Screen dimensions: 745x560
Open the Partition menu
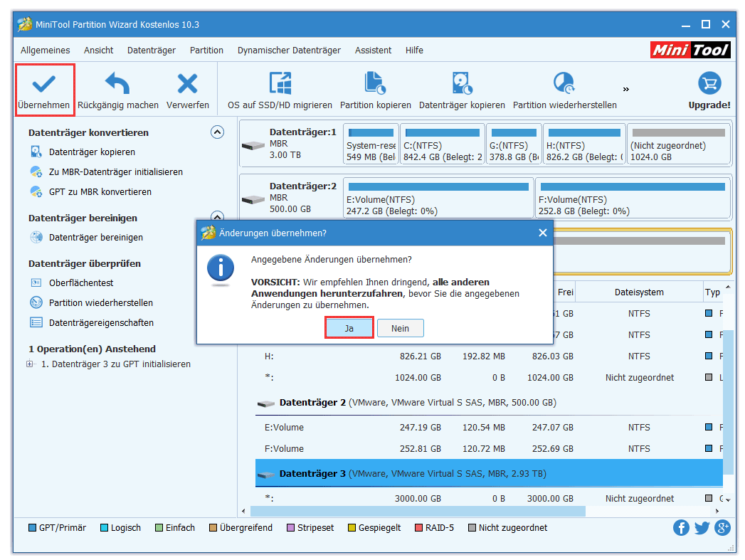(206, 51)
